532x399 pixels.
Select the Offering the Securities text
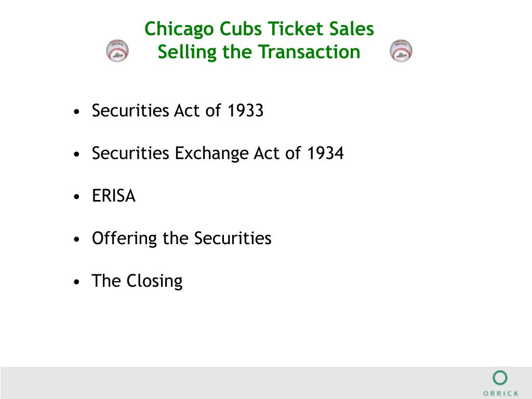coord(181,238)
